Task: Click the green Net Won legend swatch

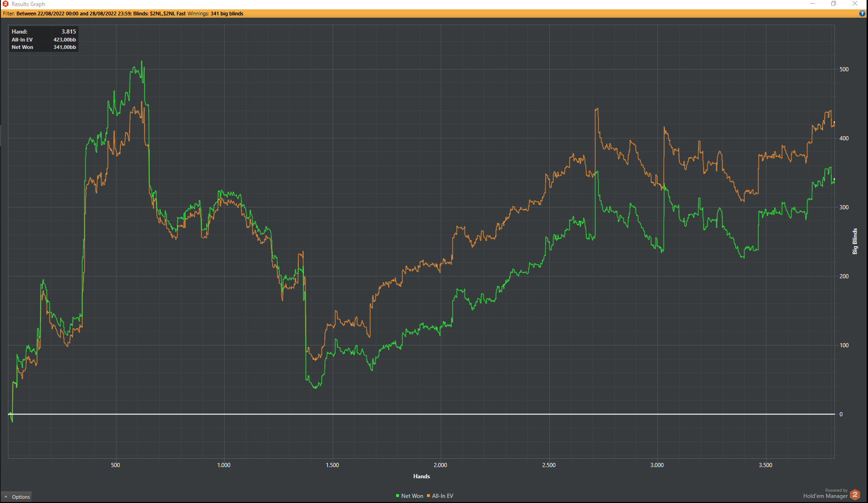Action: [x=397, y=496]
